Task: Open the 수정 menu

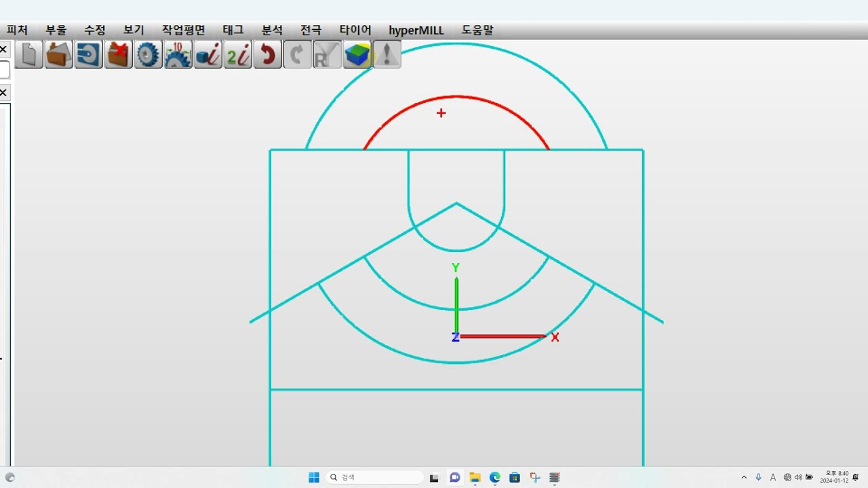Action: coord(95,30)
